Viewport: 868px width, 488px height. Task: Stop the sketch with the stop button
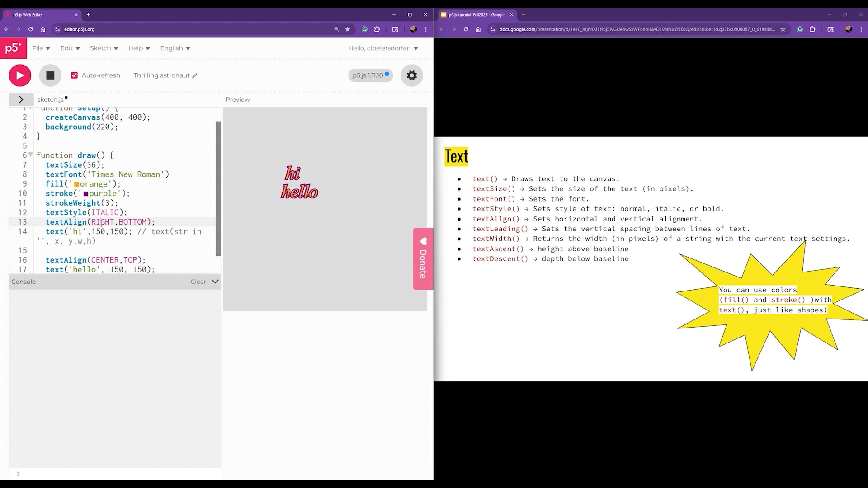(50, 75)
